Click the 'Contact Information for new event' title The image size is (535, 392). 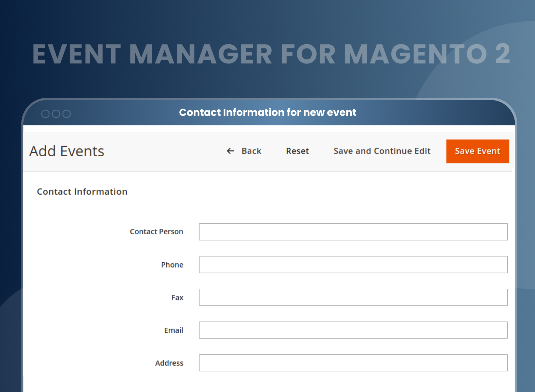tap(268, 112)
